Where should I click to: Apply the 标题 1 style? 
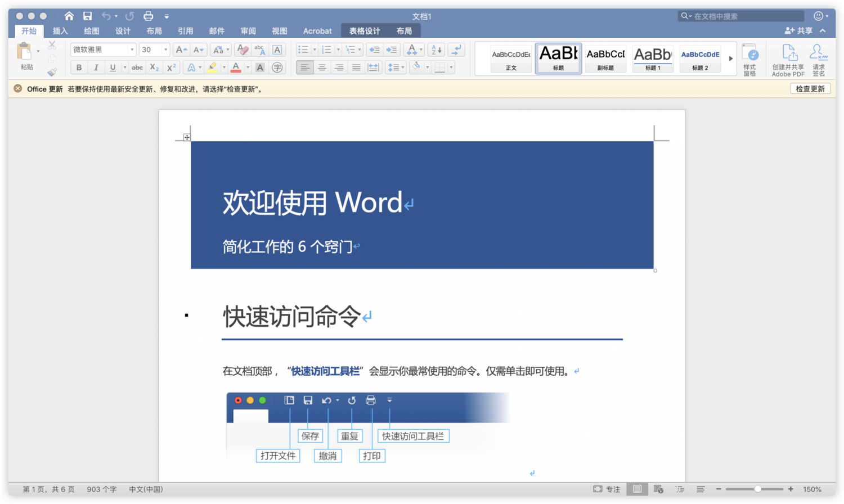click(x=653, y=58)
